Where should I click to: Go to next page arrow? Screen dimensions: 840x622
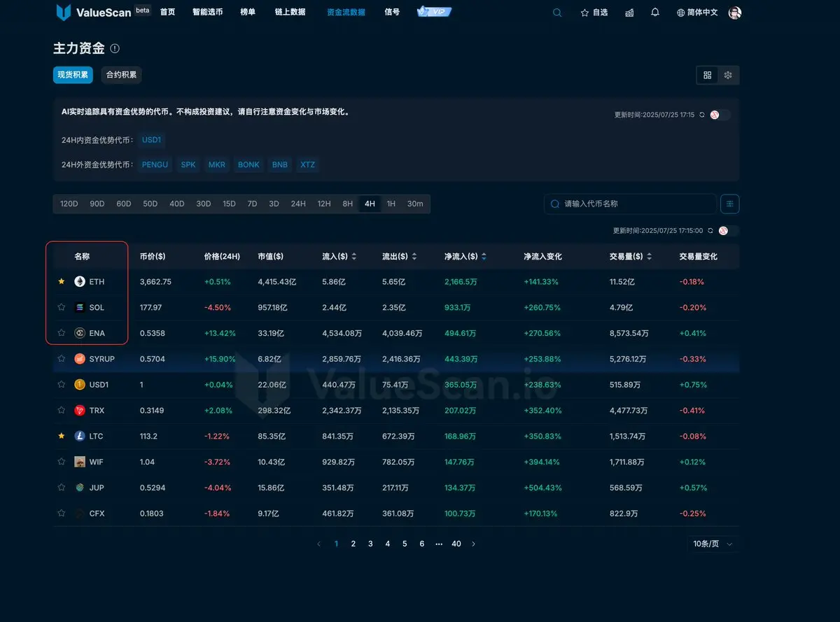[x=473, y=544]
